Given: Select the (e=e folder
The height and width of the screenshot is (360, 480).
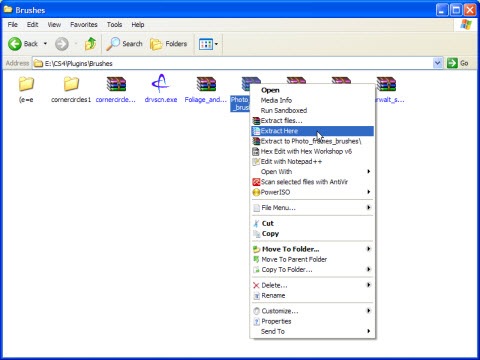Looking at the screenshot, I should 26,90.
